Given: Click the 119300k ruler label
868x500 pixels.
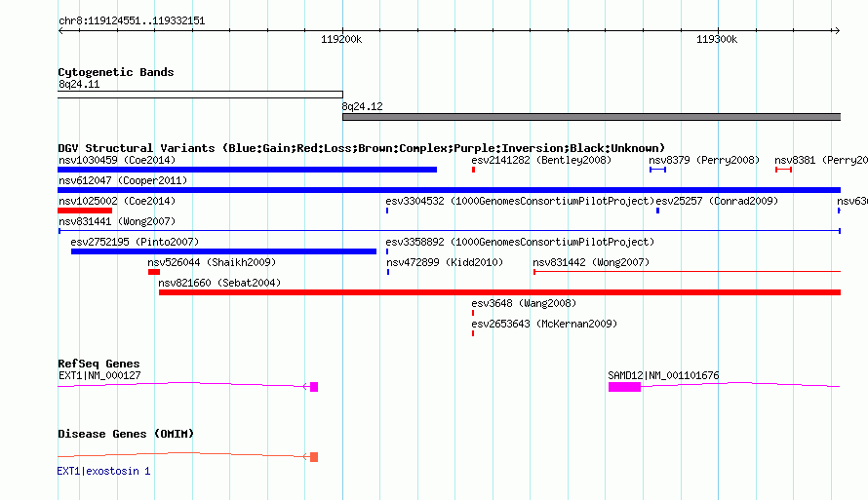Looking at the screenshot, I should 717,39.
